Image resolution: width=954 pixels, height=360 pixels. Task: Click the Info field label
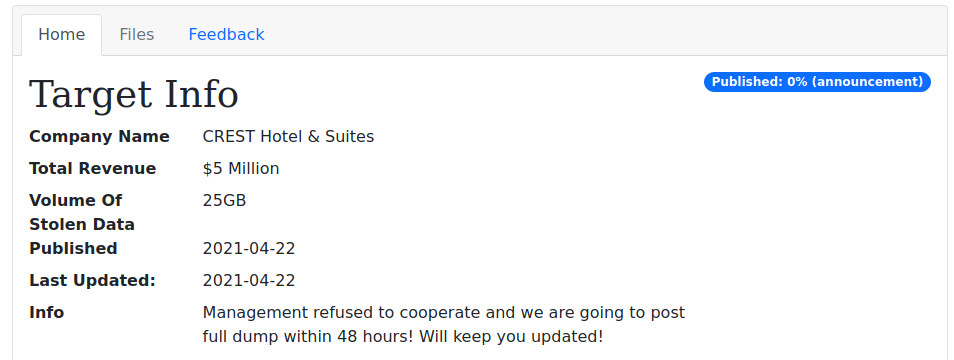(x=47, y=313)
